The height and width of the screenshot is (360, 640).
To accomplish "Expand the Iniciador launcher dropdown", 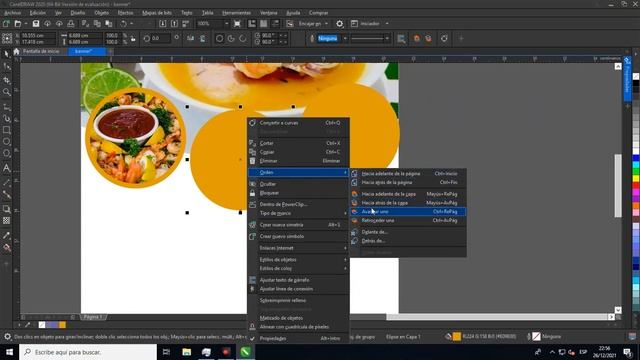I will [x=387, y=24].
